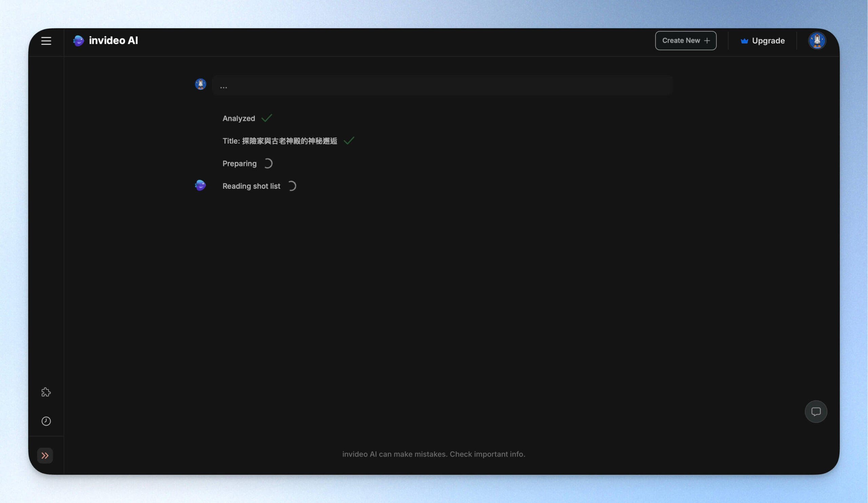
Task: Click the Analyzed checkmark
Action: pyautogui.click(x=267, y=118)
